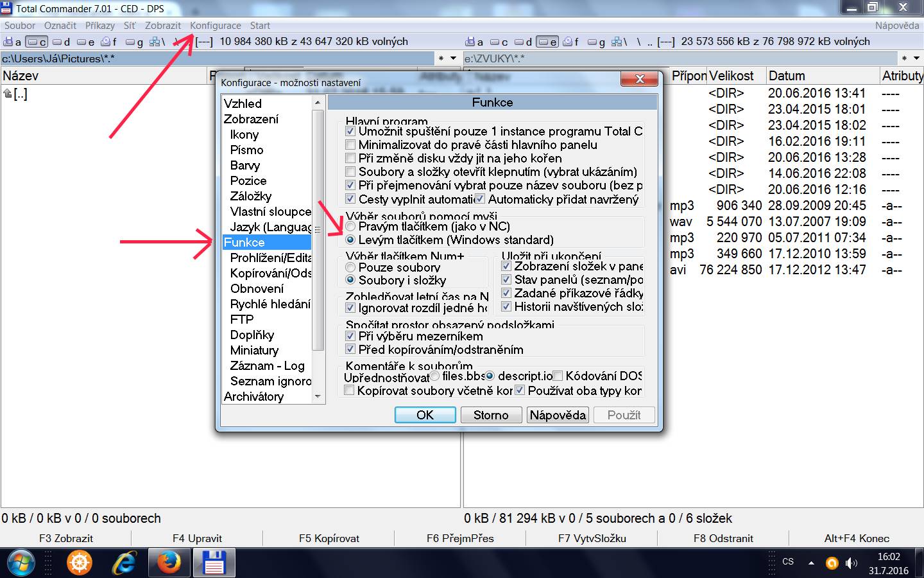Select drive e in the right panel
Viewport: 924px width, 578px height.
547,42
